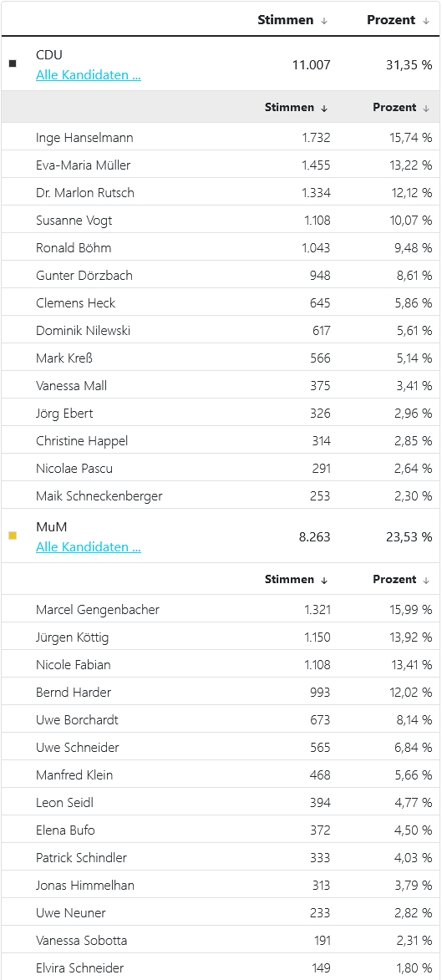Click the CDU party name label

[48, 54]
